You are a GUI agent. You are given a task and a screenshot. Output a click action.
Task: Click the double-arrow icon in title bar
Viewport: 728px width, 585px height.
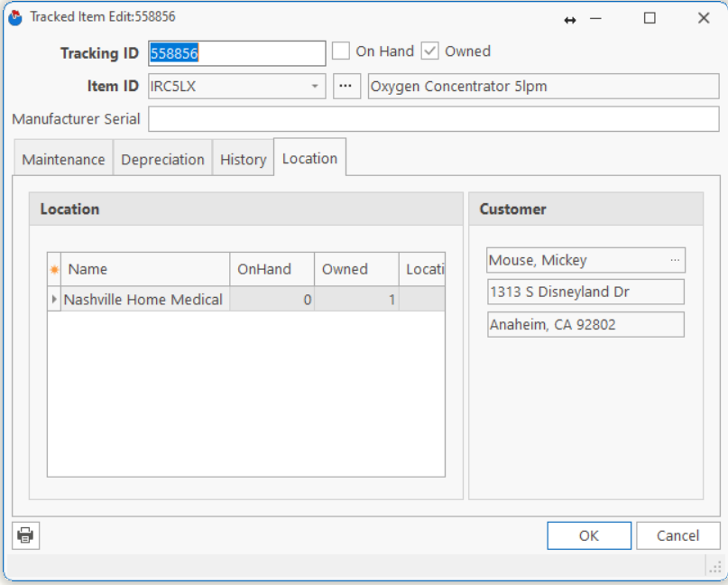point(570,20)
